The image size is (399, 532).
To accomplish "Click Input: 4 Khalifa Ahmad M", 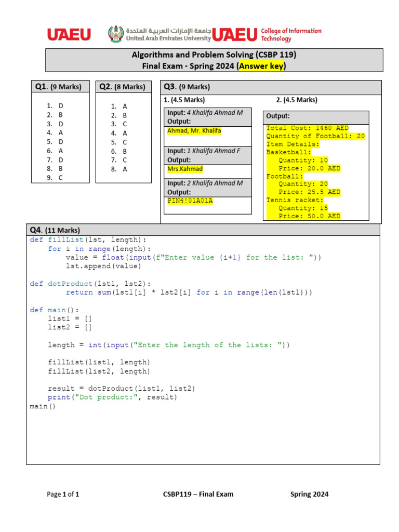I will click(x=205, y=113).
